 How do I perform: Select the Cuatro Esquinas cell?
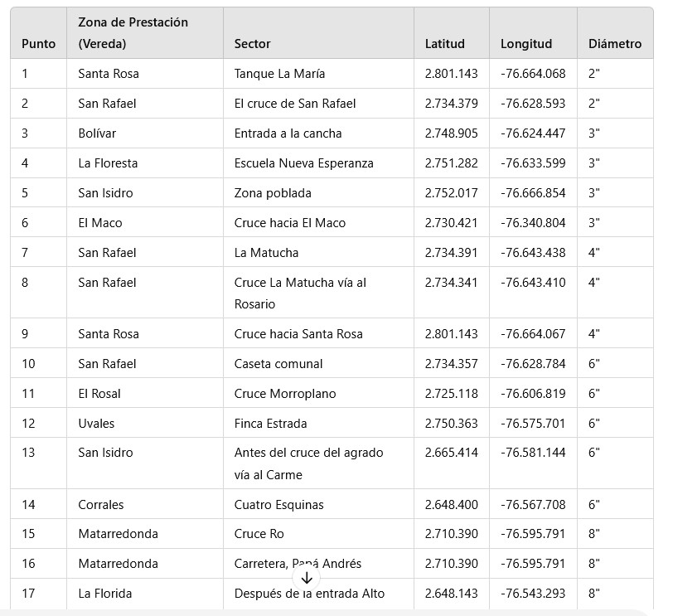279,505
